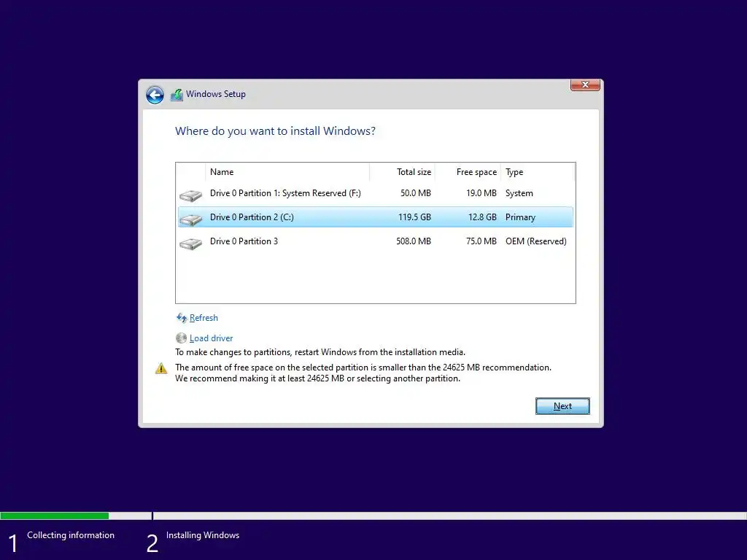747x560 pixels.
Task: Close the Windows Setup dialog
Action: point(585,85)
